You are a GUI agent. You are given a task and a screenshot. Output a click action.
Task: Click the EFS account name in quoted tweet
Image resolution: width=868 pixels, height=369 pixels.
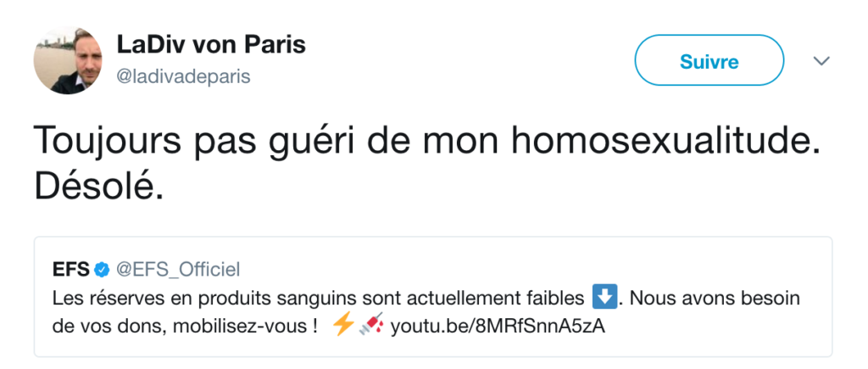[70, 270]
